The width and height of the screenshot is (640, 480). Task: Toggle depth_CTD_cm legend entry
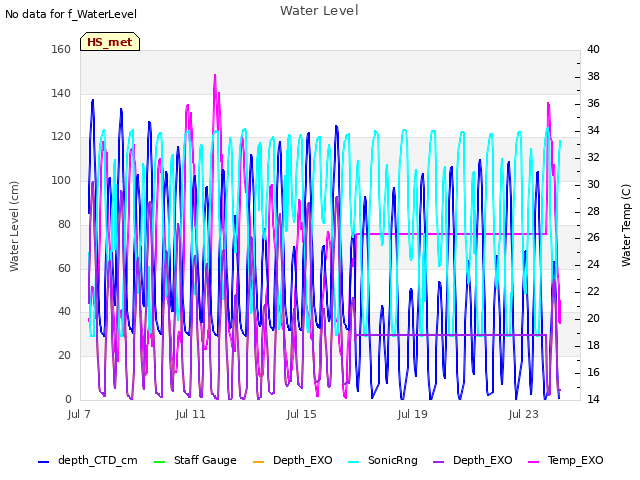pos(88,460)
